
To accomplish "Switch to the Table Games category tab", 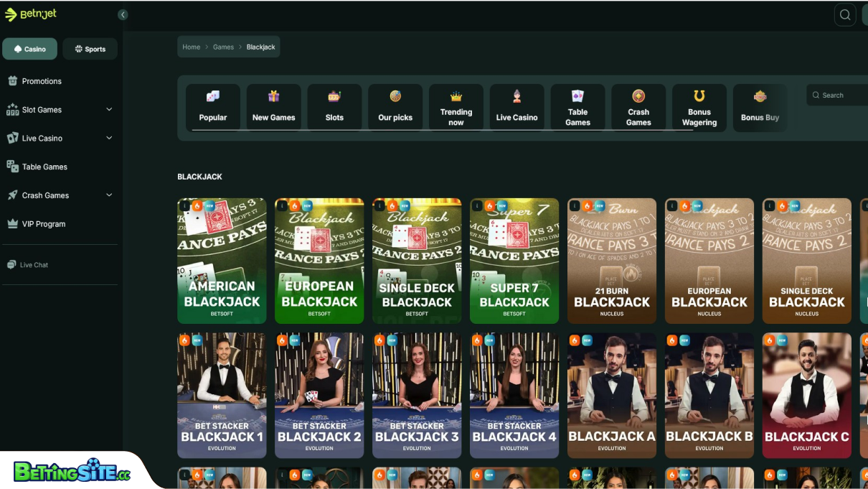I will point(577,106).
